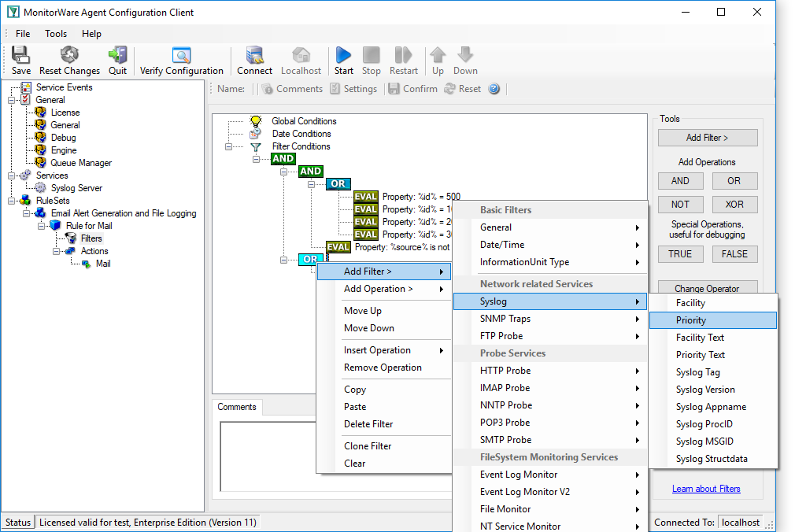Click inside the Comments text box
The width and height of the screenshot is (795, 532).
tap(335, 456)
